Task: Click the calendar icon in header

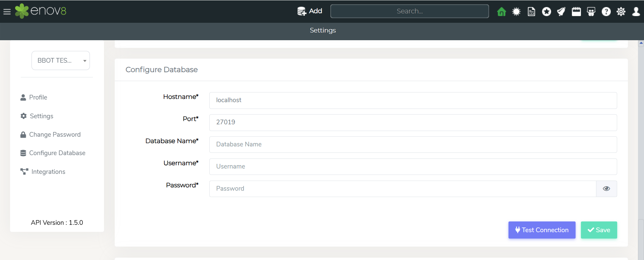Action: point(576,12)
